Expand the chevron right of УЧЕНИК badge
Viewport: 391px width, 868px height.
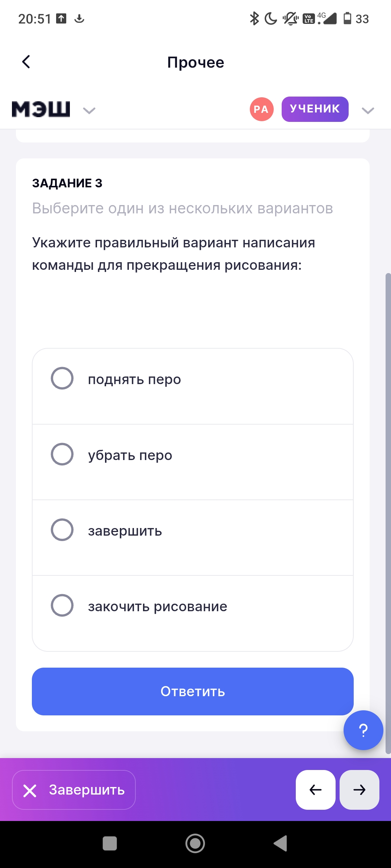[368, 110]
